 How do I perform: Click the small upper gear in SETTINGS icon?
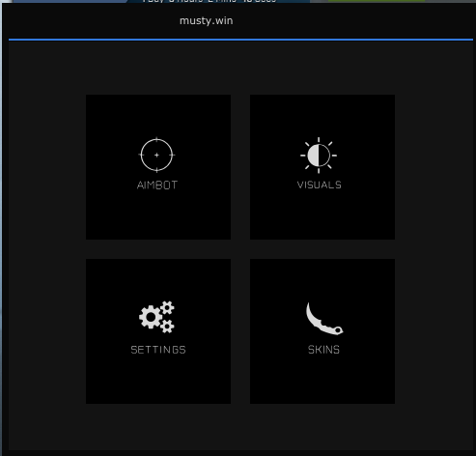tap(167, 307)
